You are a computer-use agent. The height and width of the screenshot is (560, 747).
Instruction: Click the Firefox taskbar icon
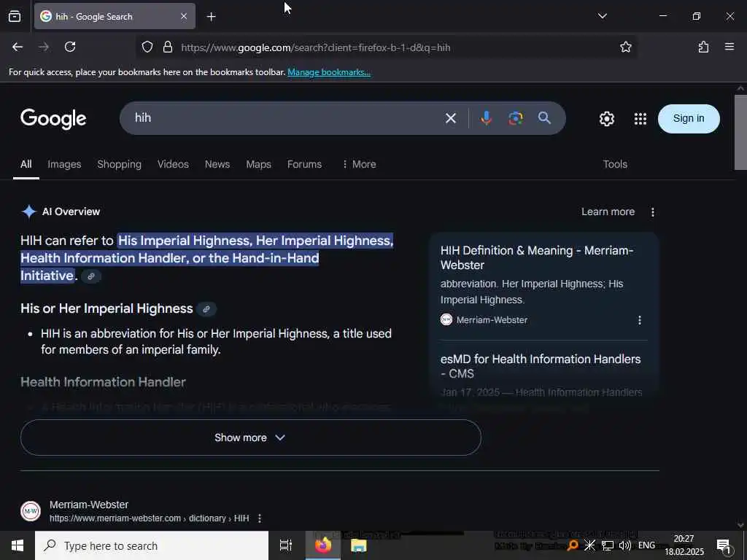coord(323,545)
